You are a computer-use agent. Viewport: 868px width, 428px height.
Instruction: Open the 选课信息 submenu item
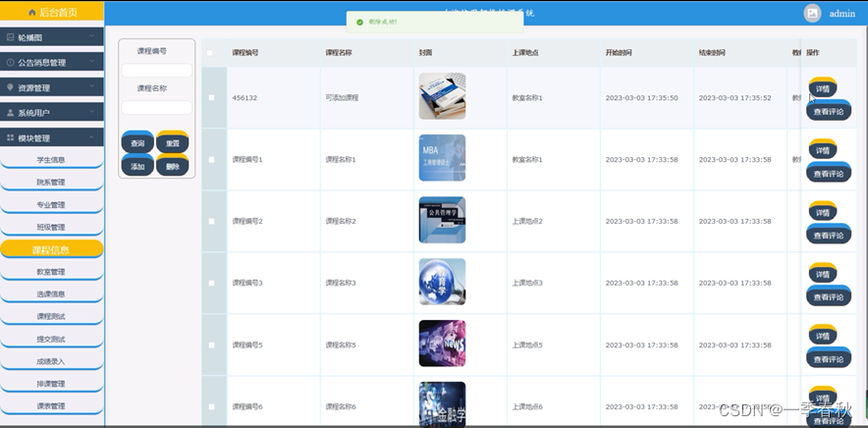point(51,294)
